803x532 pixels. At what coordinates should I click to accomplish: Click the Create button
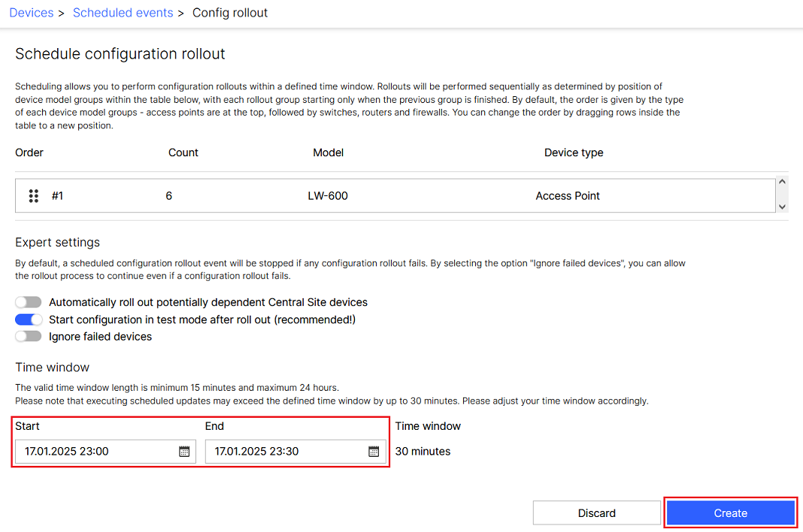pyautogui.click(x=730, y=513)
